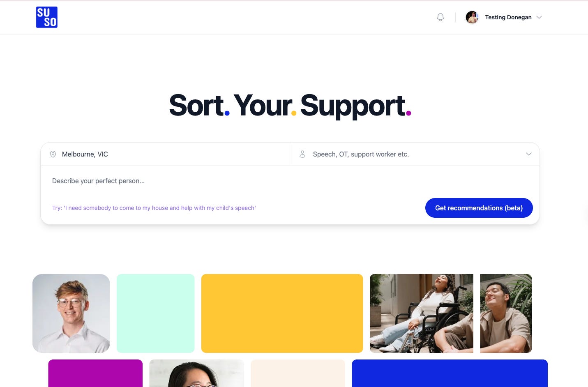
Task: Click Get recommendations (beta) button
Action: (479, 208)
